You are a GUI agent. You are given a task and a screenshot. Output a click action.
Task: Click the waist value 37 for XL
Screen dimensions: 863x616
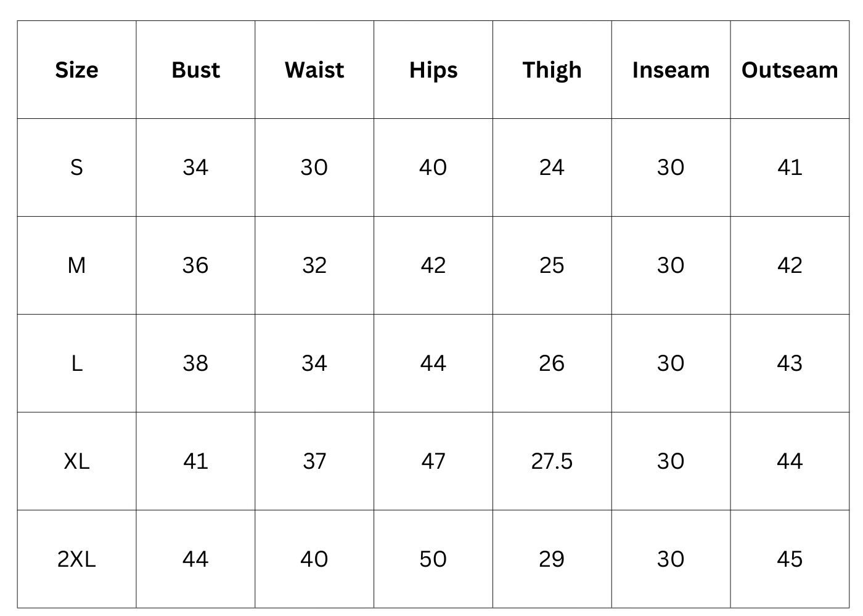pyautogui.click(x=314, y=461)
